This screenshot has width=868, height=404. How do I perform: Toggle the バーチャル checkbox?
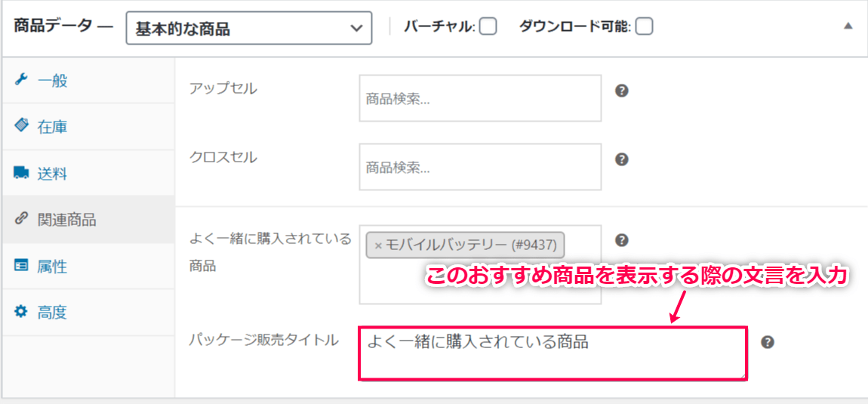pos(488,26)
